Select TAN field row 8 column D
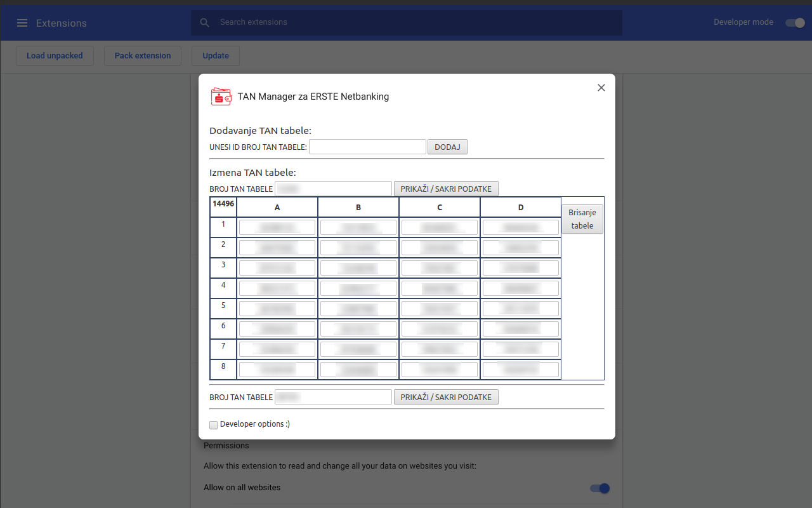The width and height of the screenshot is (812, 508). [521, 370]
